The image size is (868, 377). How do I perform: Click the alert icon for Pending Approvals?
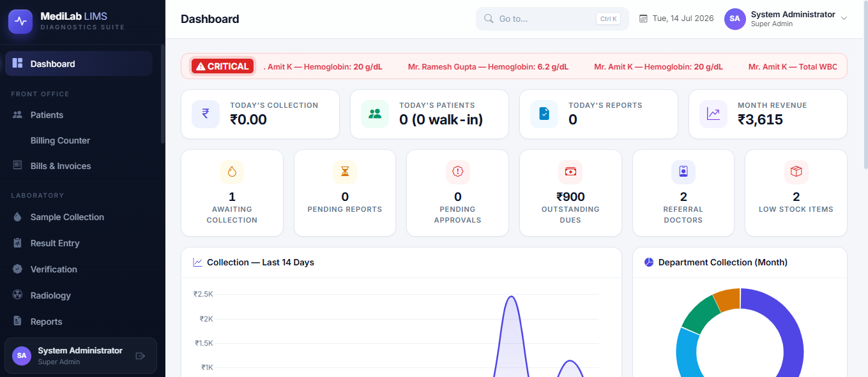tap(457, 172)
